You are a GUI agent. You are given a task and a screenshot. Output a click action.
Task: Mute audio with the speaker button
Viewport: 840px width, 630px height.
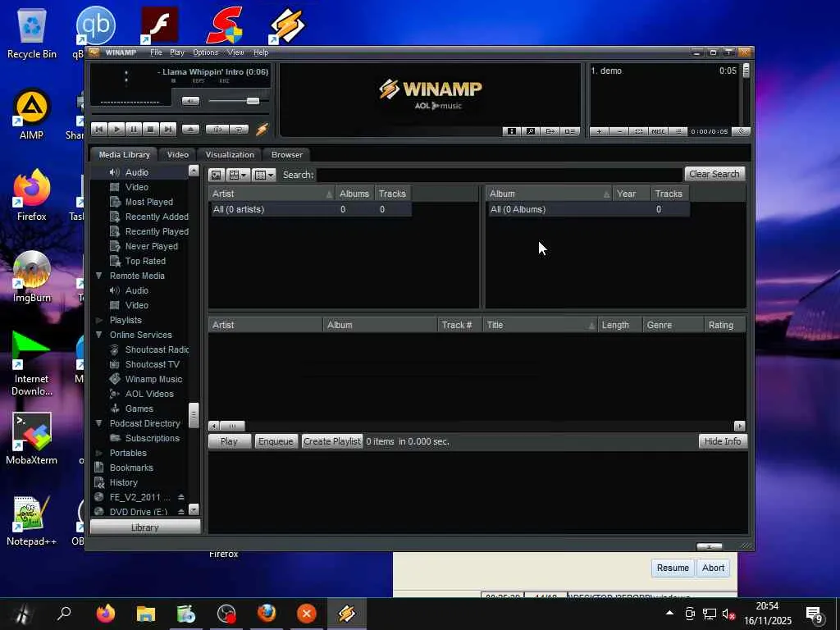[x=190, y=101]
